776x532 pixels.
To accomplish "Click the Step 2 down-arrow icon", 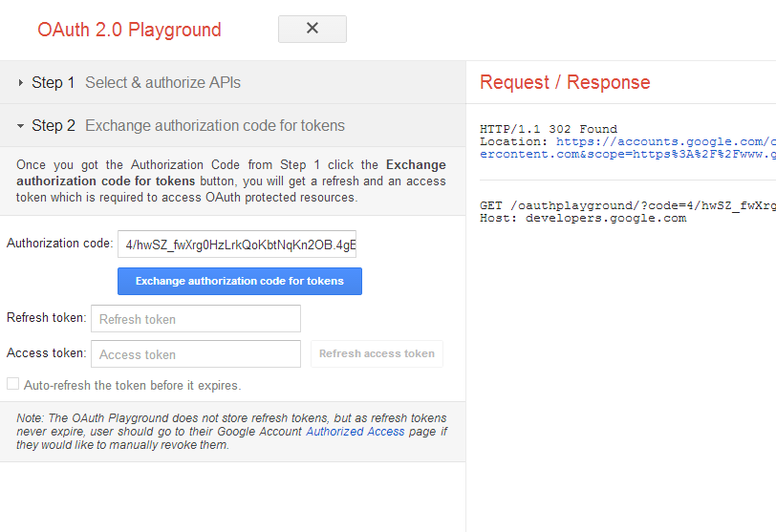I will pos(20,126).
